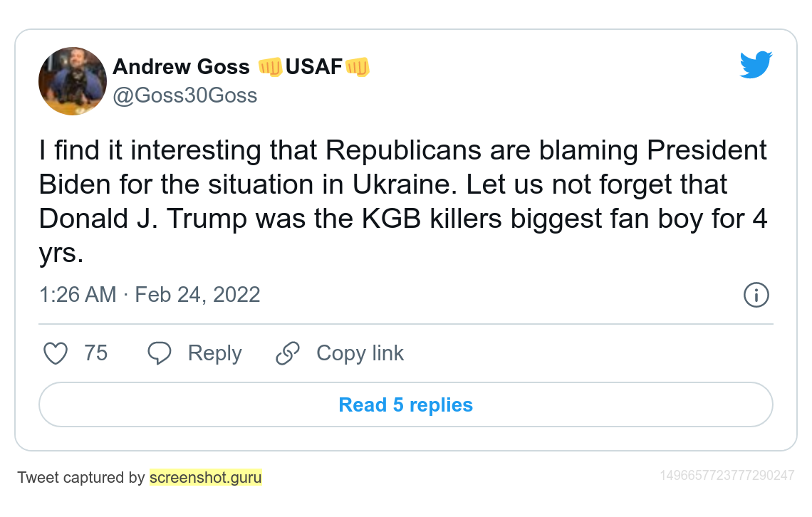Click the tweet ID number 1496657723777290247
The height and width of the screenshot is (517, 812).
click(x=727, y=475)
